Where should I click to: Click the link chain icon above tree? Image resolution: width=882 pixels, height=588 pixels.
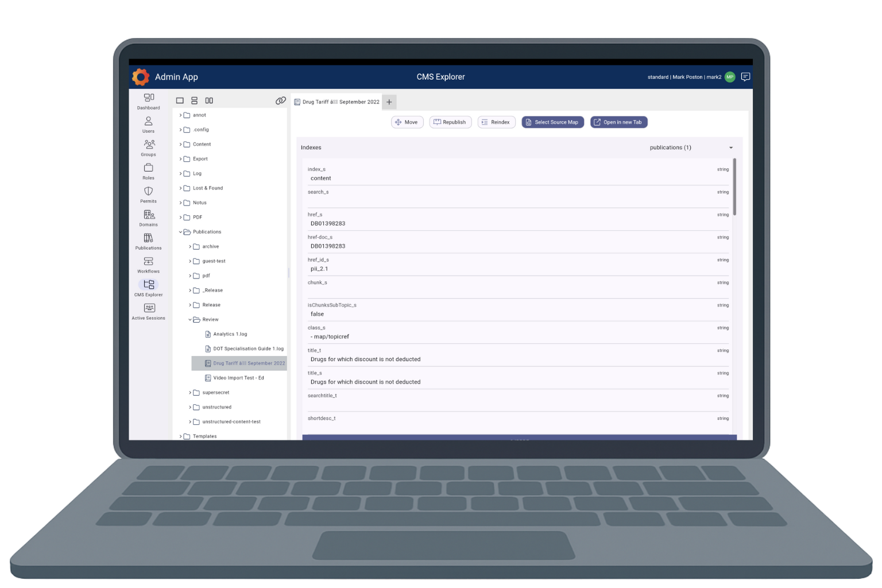tap(280, 100)
